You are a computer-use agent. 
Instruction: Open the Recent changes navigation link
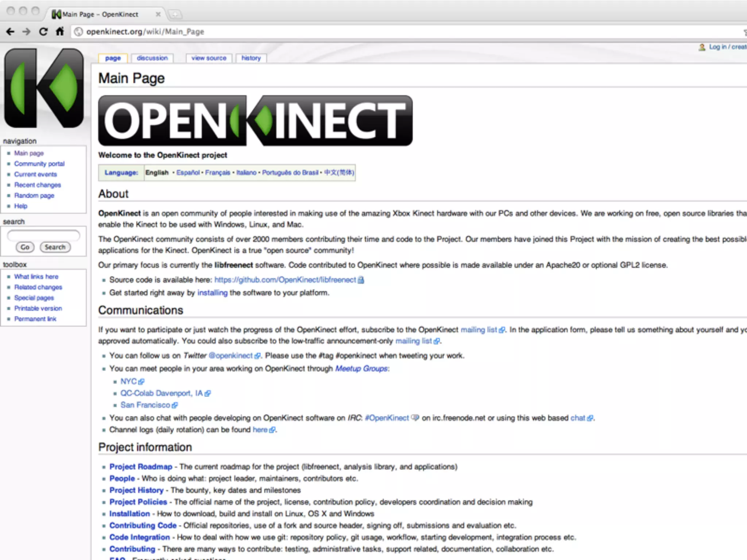click(37, 185)
